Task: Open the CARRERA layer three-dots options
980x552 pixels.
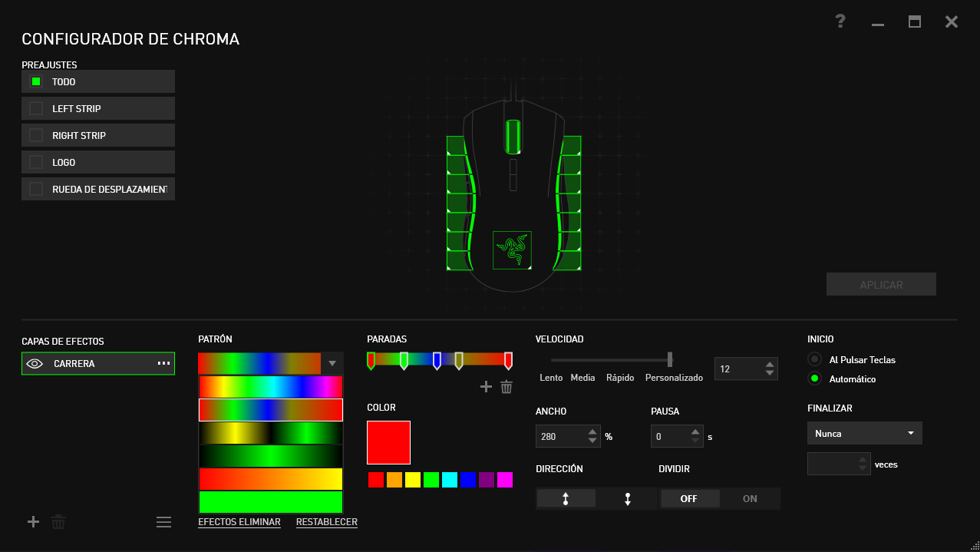Action: [x=163, y=363]
